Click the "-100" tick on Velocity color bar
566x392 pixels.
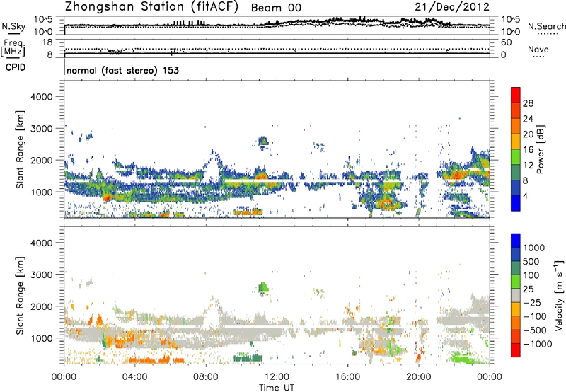coord(535,316)
